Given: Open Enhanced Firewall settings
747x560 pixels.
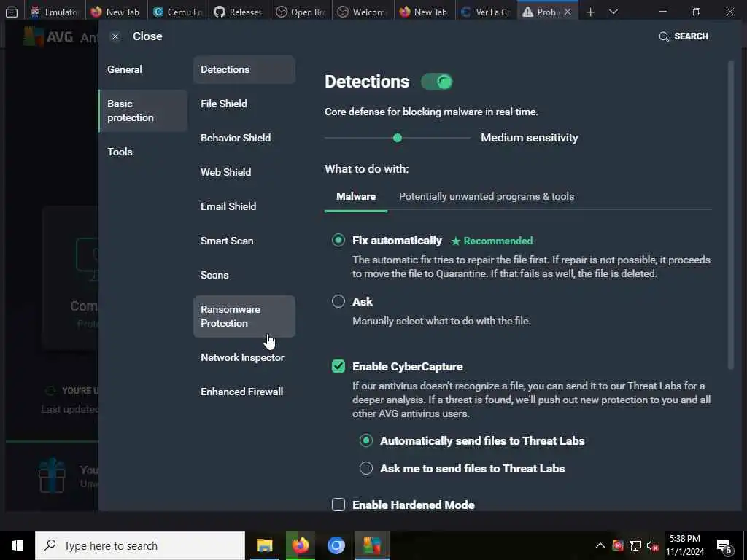Looking at the screenshot, I should 244,392.
